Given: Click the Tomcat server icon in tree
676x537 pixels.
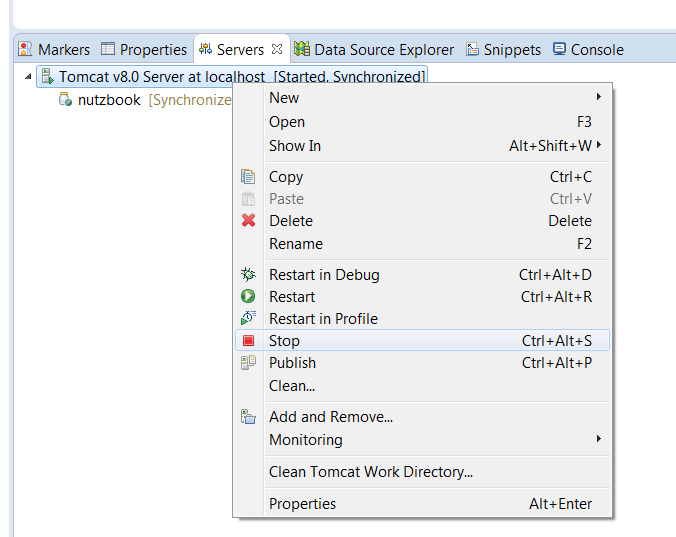Looking at the screenshot, I should click(x=47, y=77).
